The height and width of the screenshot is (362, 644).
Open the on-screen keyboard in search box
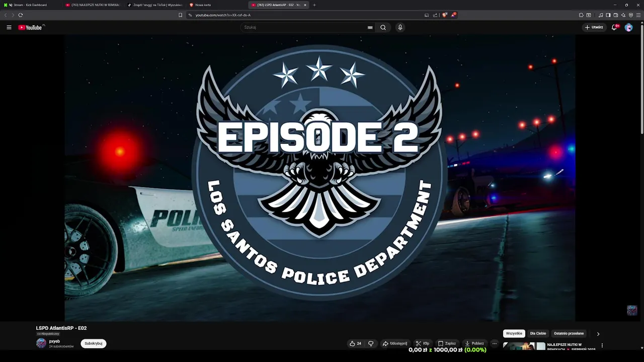(370, 27)
